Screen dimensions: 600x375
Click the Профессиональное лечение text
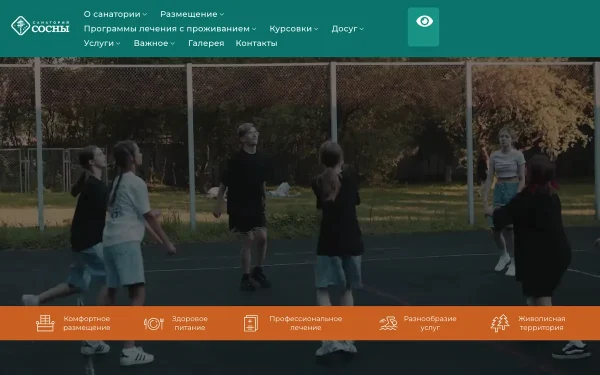(x=305, y=323)
